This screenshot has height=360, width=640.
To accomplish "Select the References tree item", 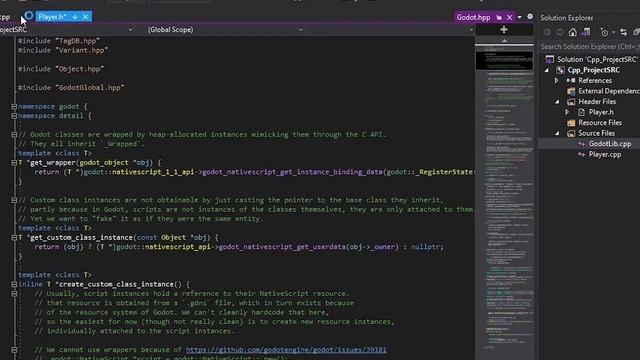I will tap(595, 80).
